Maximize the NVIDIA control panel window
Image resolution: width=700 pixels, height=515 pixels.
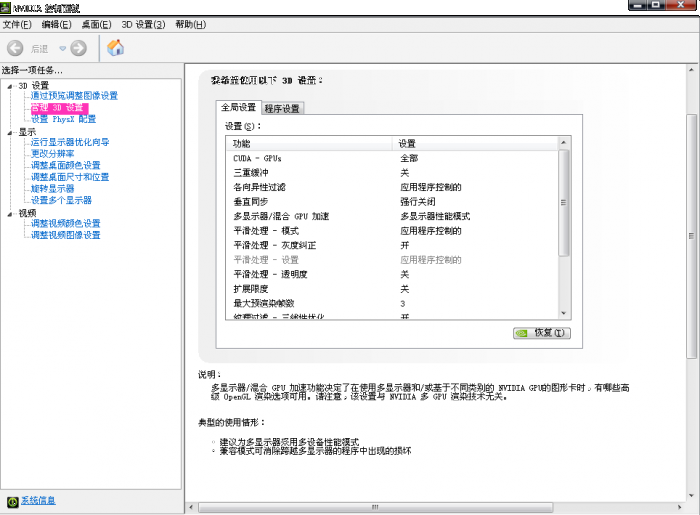tap(656, 5)
